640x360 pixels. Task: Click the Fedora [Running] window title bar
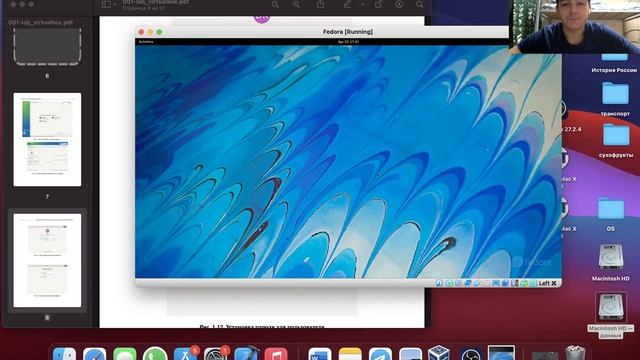348,32
